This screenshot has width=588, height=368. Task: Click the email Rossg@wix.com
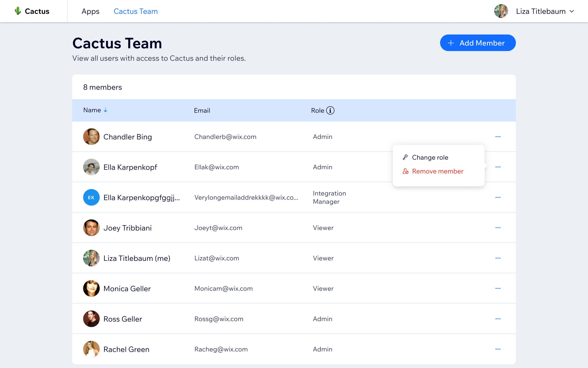tap(219, 319)
